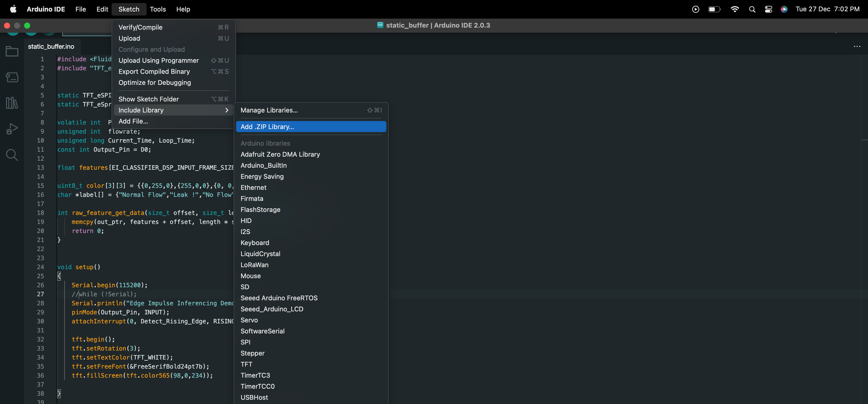This screenshot has width=868, height=404.
Task: Open Manage Libraries...
Action: coord(311,110)
